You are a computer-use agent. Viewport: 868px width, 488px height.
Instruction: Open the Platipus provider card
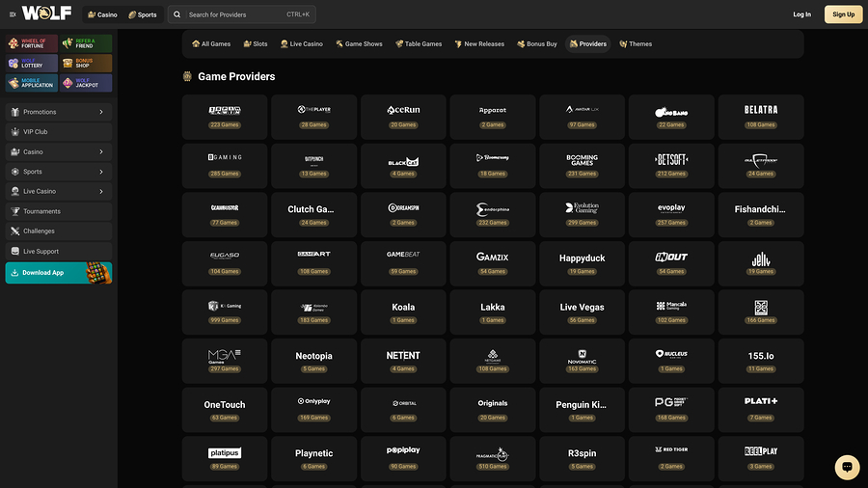[x=224, y=459]
